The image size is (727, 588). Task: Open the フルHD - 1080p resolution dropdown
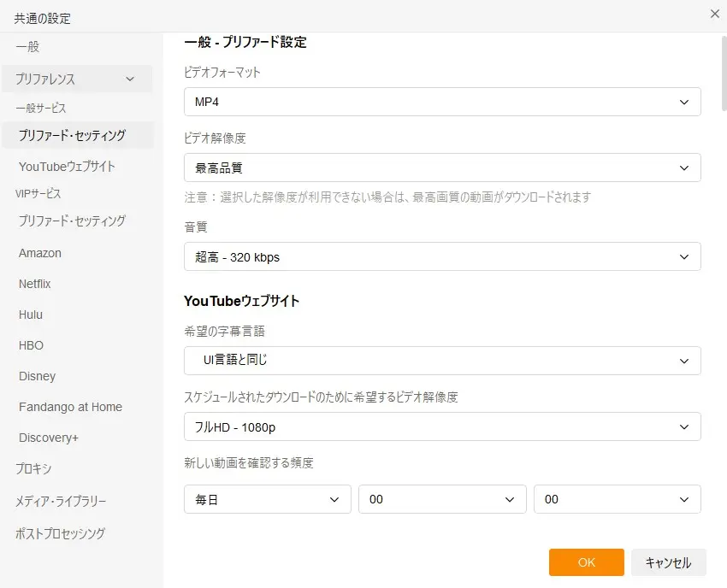442,426
